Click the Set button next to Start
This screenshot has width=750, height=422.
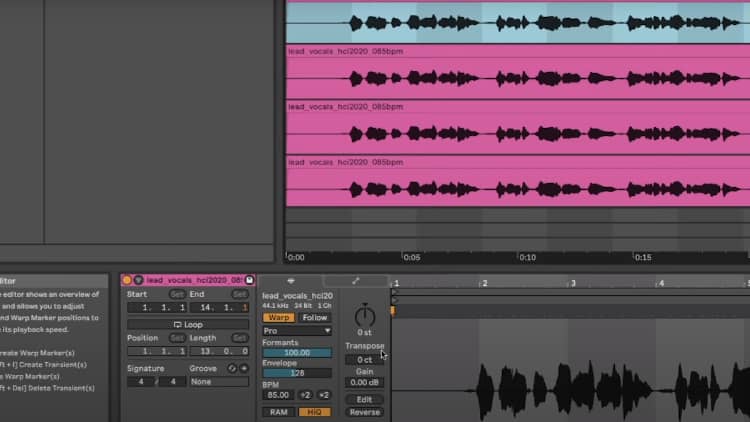tap(176, 294)
